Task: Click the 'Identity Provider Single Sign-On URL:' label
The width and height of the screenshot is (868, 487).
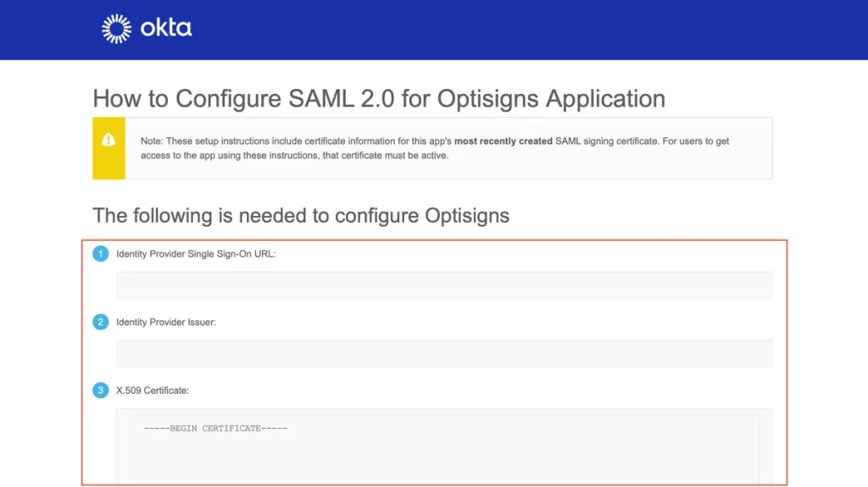Action: point(196,254)
